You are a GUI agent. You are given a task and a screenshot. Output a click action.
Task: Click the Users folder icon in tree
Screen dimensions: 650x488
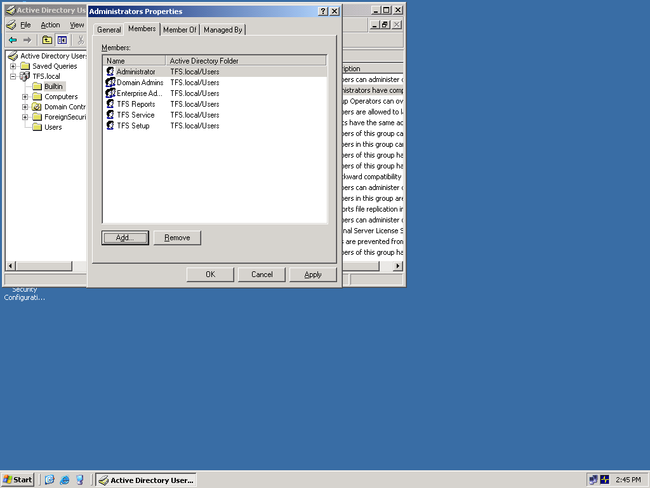37,127
